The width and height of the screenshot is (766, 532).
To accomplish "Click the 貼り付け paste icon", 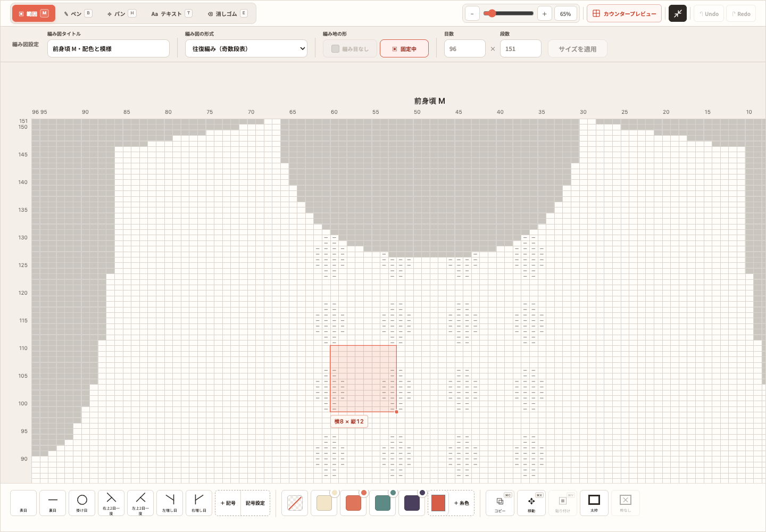I will click(x=563, y=503).
